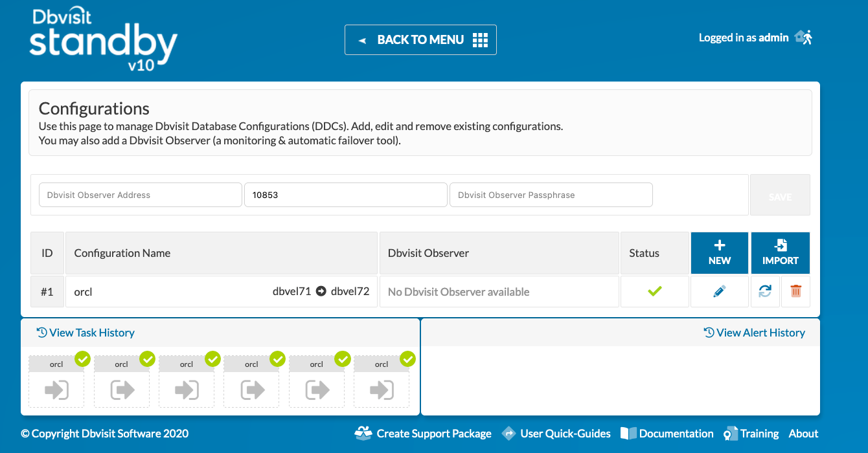The width and height of the screenshot is (868, 453).
Task: Focus the Dbvisit Observer Passphrase field
Action: tap(551, 195)
